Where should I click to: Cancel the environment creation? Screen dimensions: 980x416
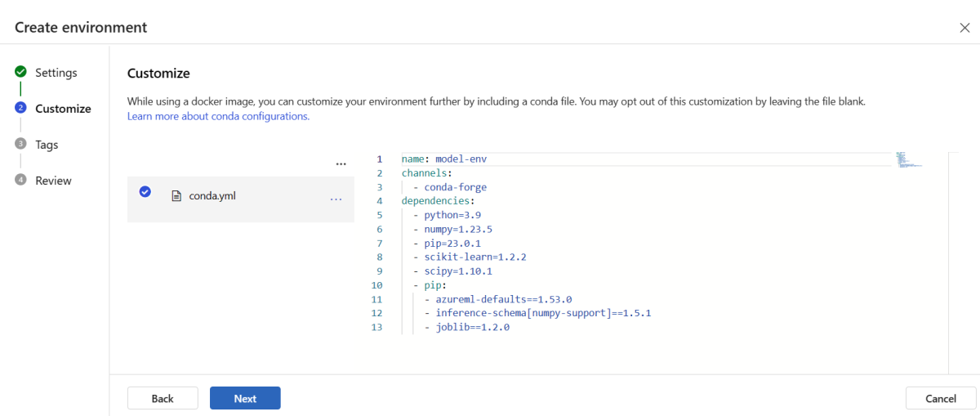tap(941, 398)
